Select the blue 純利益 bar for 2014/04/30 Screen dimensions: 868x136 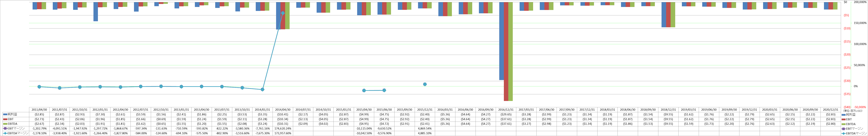point(278,16)
